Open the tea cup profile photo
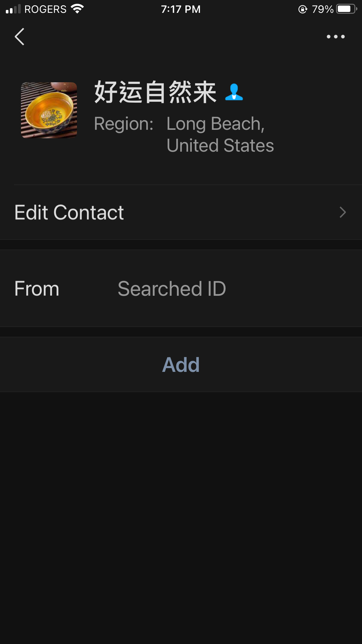The height and width of the screenshot is (644, 362). pos(49,110)
